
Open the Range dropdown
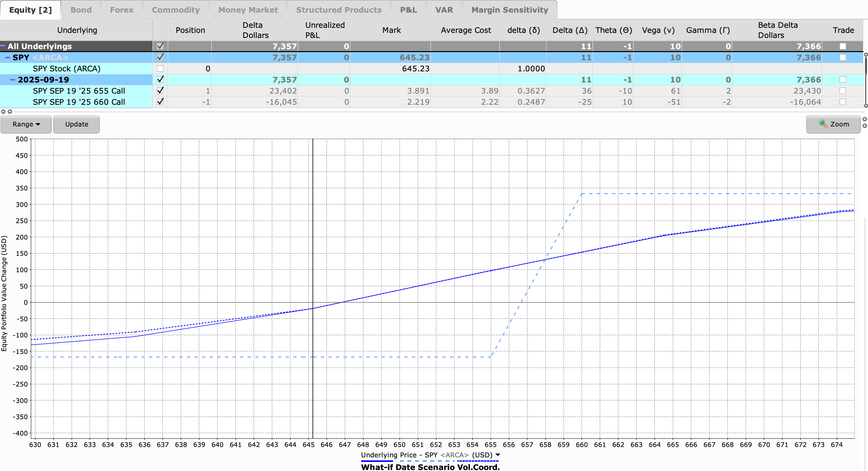pyautogui.click(x=26, y=124)
